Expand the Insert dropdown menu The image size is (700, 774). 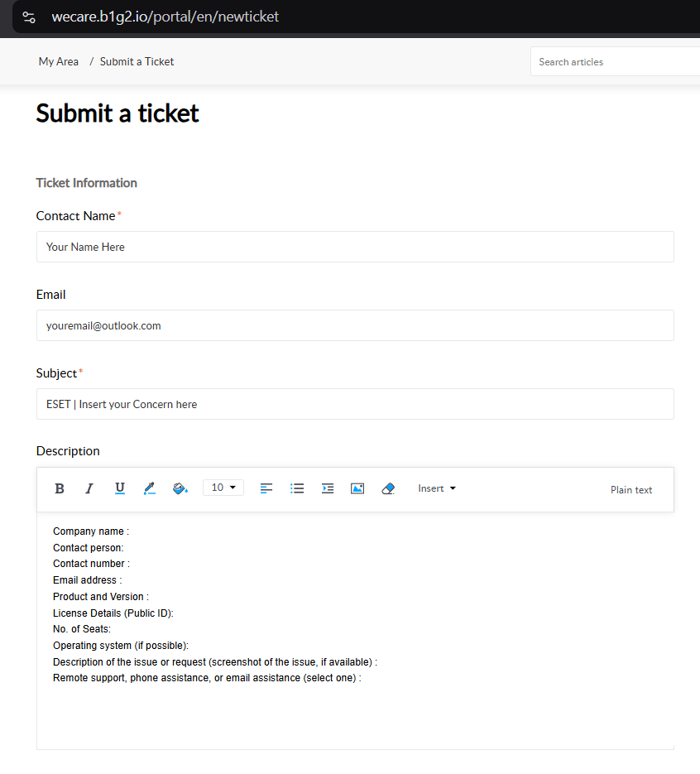[x=437, y=488]
